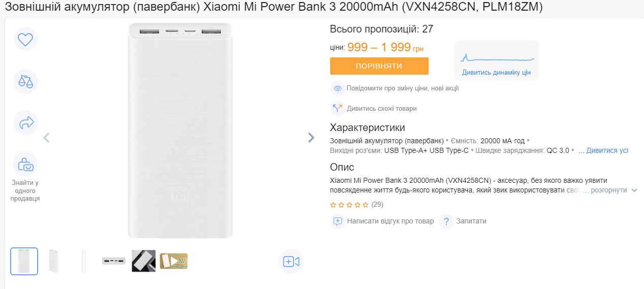The width and height of the screenshot is (644, 289).
Task: Share this product via arrow icon
Action: tap(25, 122)
